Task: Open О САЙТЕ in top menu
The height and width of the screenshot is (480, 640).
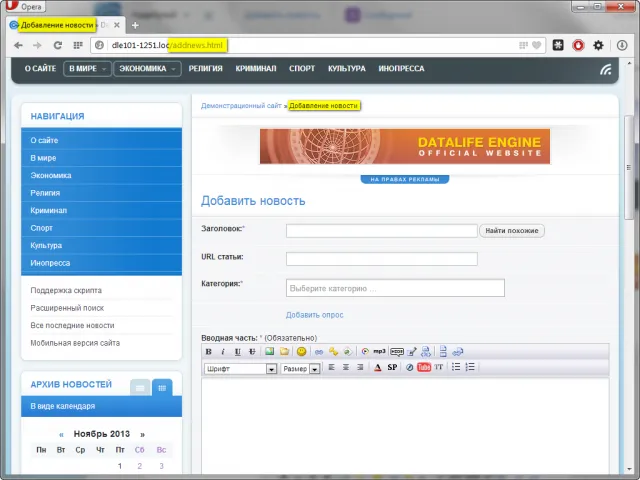Action: pyautogui.click(x=40, y=69)
